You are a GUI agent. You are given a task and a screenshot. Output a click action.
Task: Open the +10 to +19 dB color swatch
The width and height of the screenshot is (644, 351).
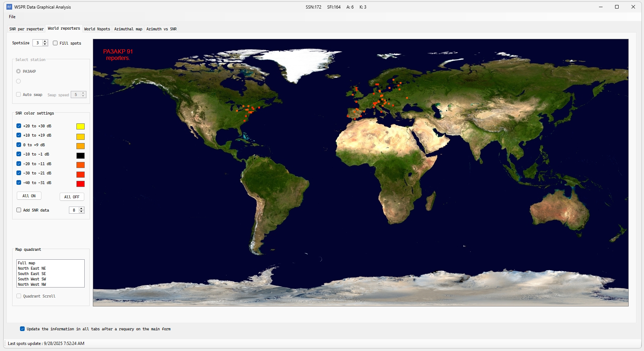click(80, 137)
